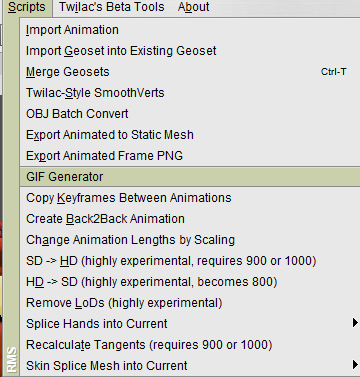Expand Skin Splice Mesh into Current arrow
This screenshot has height=377, width=360.
pos(355,365)
